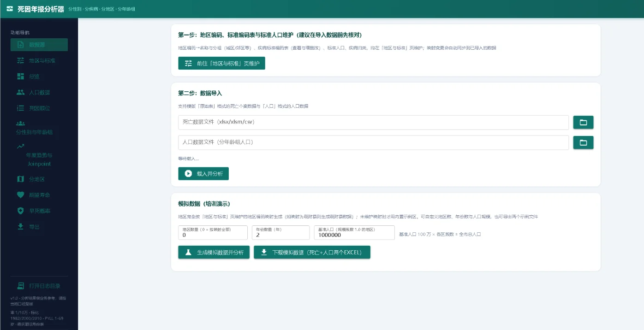This screenshot has height=330, width=644.
Task: Select 数据源 in the sidebar navigation
Action: pyautogui.click(x=39, y=45)
